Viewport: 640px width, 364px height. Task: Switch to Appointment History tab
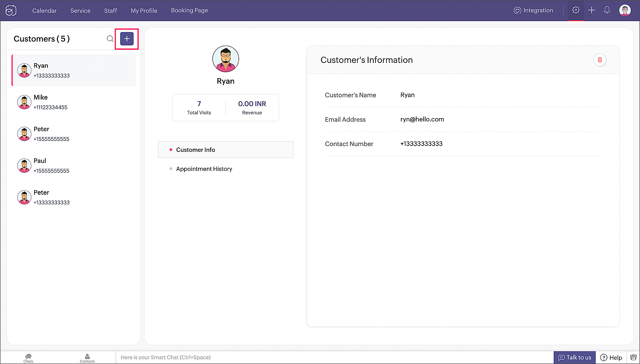204,169
